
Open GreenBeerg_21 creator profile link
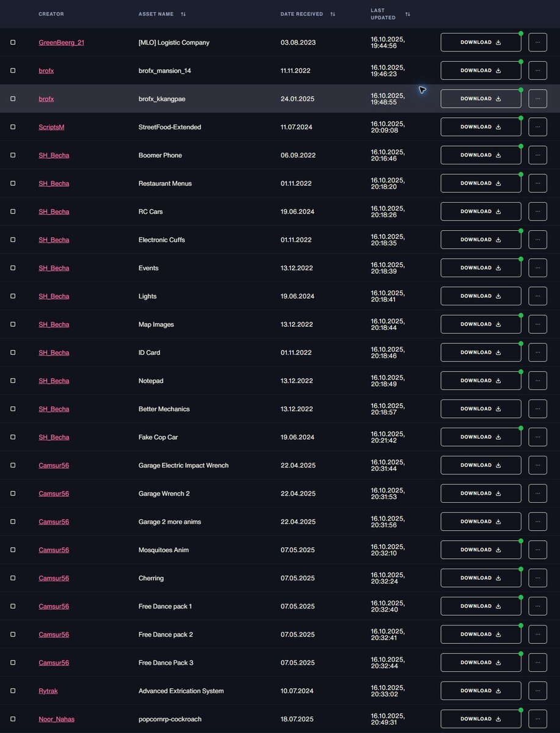point(62,43)
